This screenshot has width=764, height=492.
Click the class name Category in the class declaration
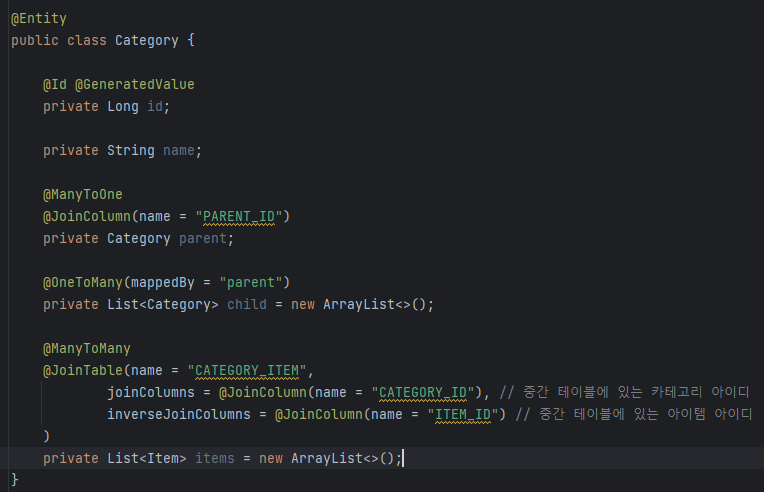click(147, 40)
